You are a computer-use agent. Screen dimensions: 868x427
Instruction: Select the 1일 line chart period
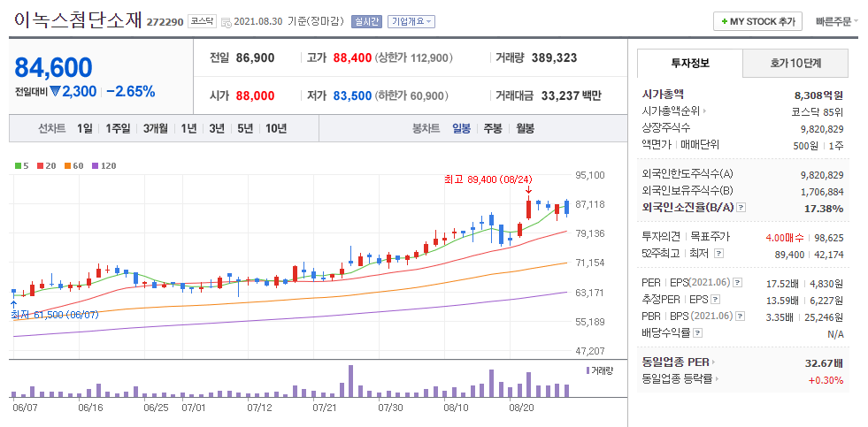coord(85,129)
